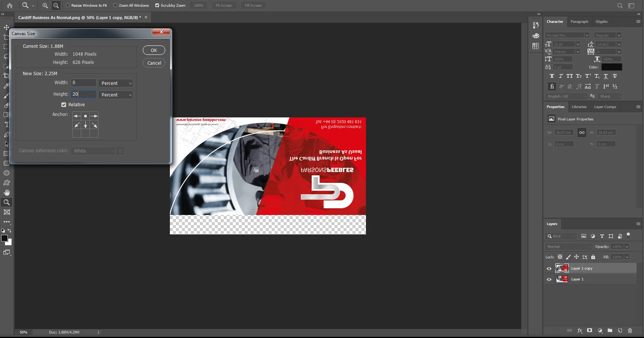Disable Scrubby Zoom checkbox
This screenshot has height=338, width=644.
coord(157,6)
